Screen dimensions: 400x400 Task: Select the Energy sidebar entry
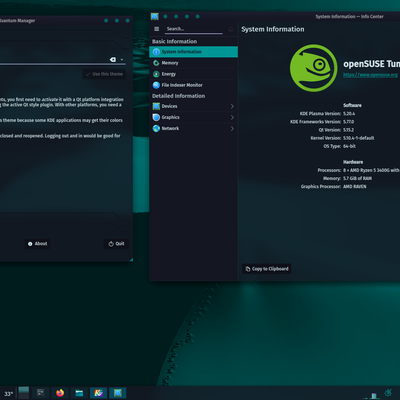(x=193, y=74)
